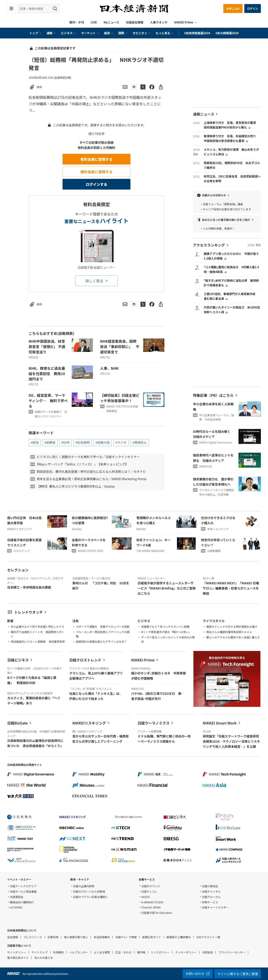Open the 日経 XTECH logo link
268x980 pixels.
point(121,828)
